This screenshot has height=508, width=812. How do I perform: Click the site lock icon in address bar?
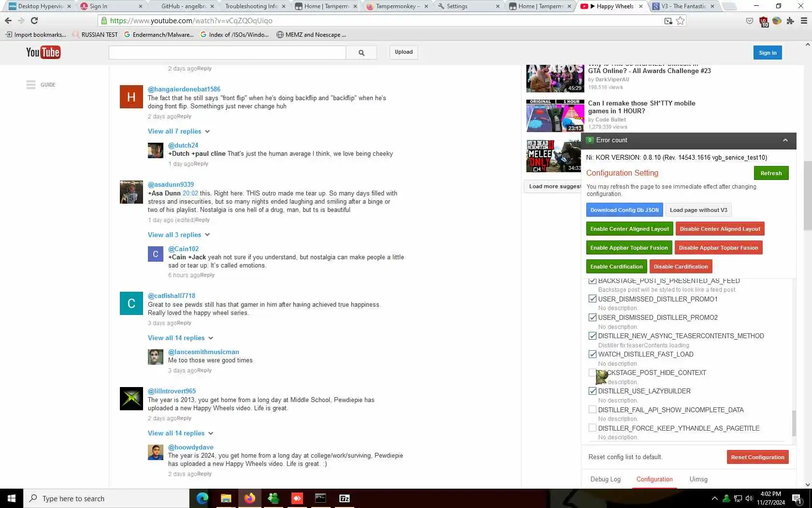coord(104,21)
